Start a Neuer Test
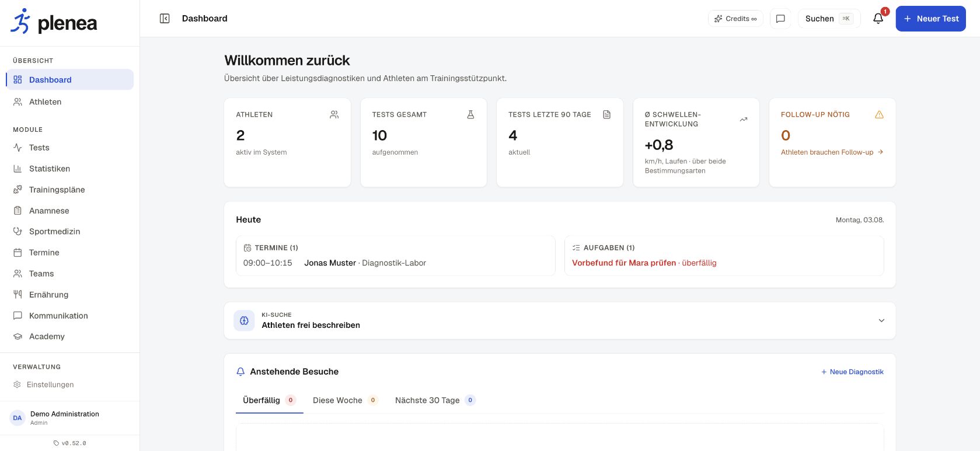 [x=930, y=19]
